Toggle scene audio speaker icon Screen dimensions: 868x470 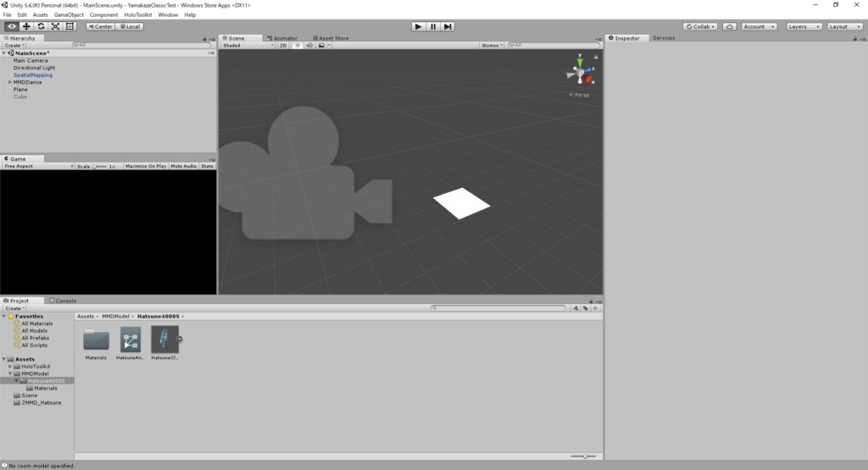pos(309,46)
